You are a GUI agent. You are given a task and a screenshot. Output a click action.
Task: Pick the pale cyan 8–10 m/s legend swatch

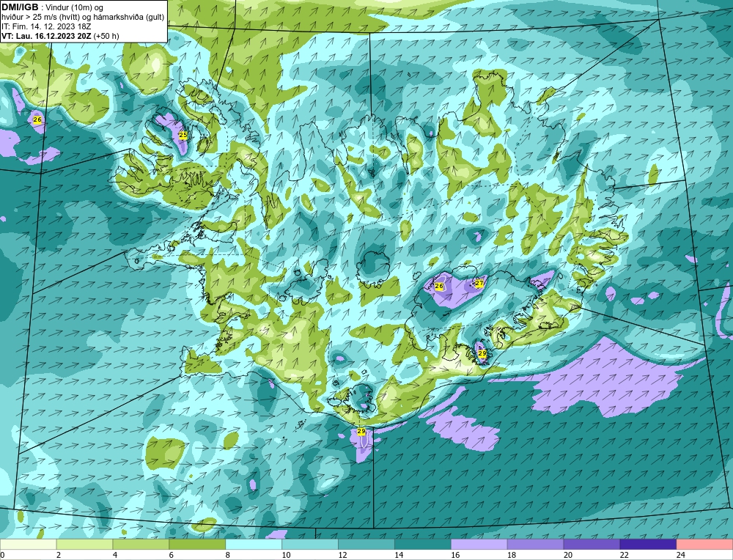pos(254,545)
